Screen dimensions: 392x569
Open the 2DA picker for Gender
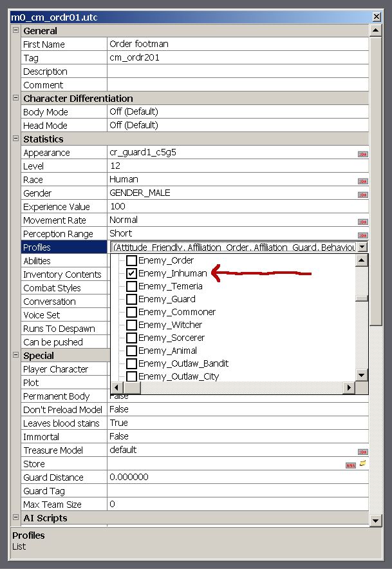[362, 195]
